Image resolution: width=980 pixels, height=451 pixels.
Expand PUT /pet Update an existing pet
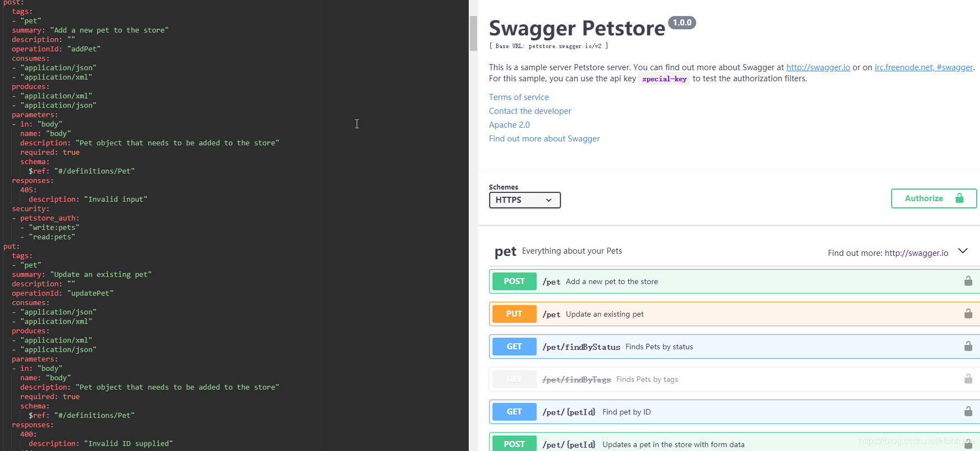tap(734, 314)
